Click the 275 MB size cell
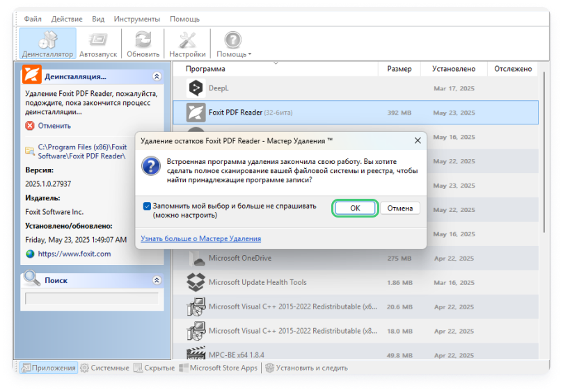The image size is (563, 392). pos(399,259)
